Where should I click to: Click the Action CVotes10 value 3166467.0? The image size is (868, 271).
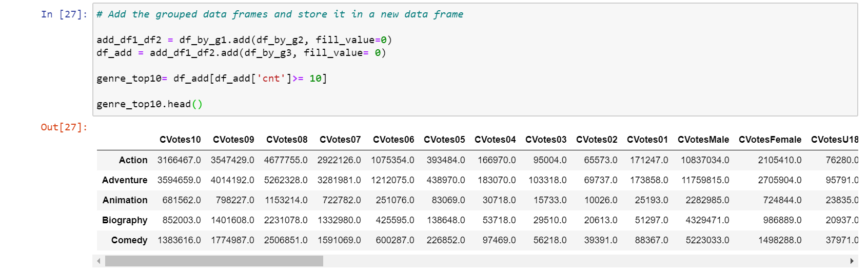tap(179, 160)
